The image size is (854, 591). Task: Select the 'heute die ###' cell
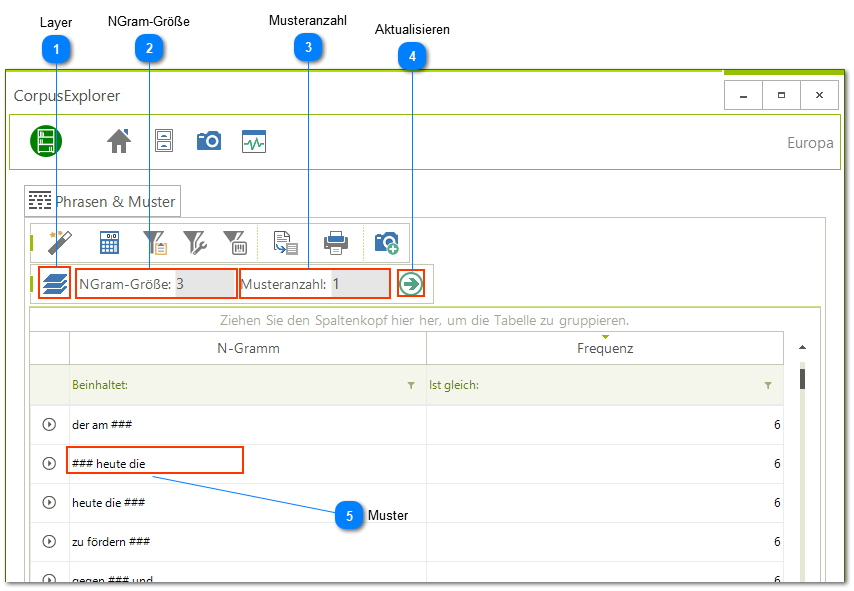click(x=248, y=503)
